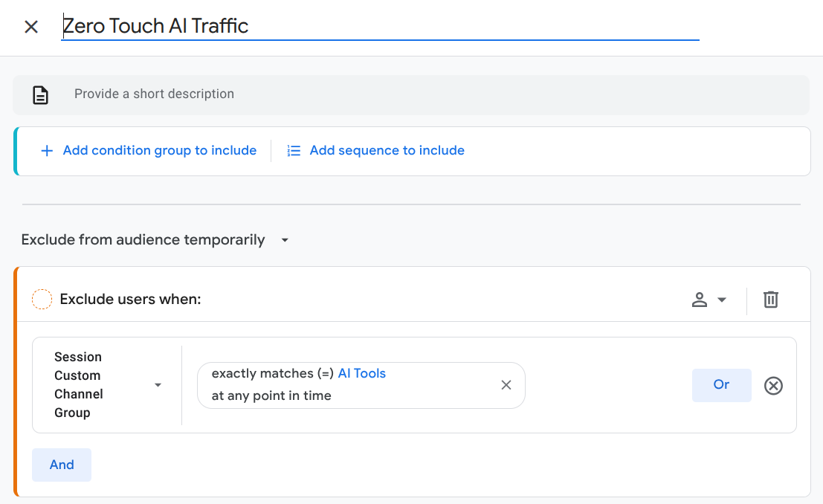Click the 'AI Tools' filter value
The height and width of the screenshot is (504, 823).
click(x=362, y=374)
